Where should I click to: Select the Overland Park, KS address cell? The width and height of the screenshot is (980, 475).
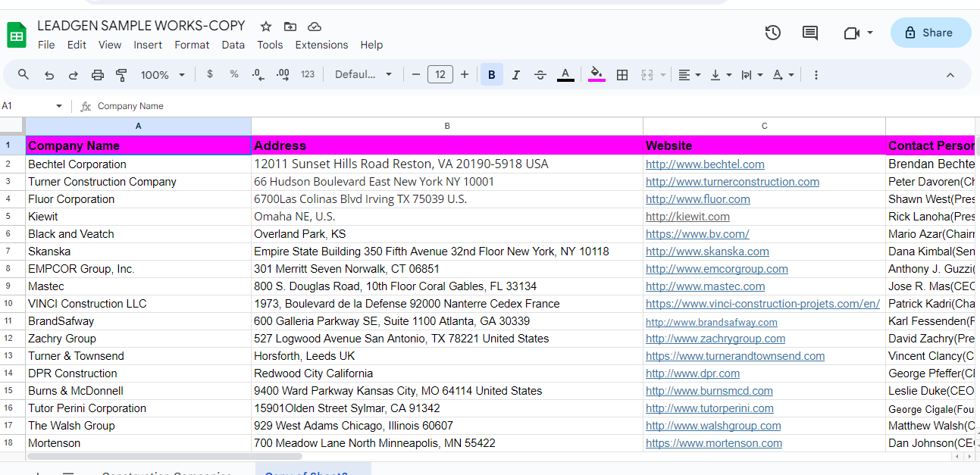447,234
